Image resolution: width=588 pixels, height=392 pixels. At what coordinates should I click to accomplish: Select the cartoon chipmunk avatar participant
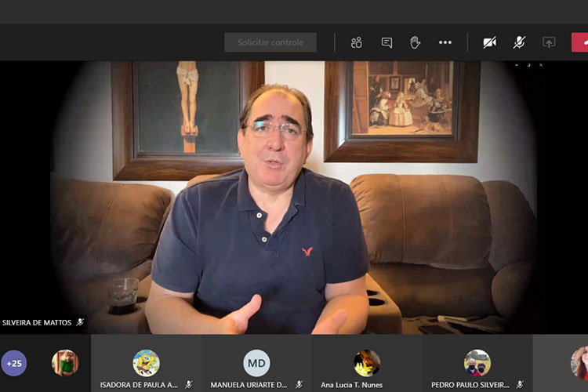click(x=65, y=363)
